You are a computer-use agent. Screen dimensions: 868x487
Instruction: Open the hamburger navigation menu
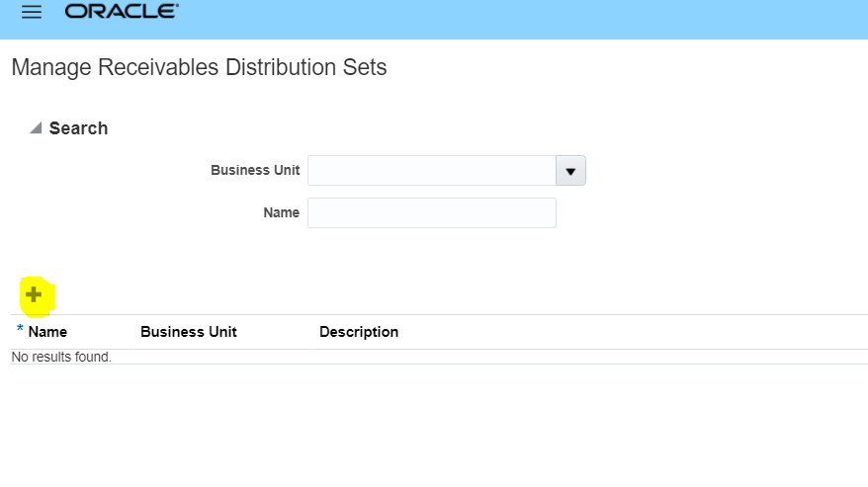click(x=32, y=12)
